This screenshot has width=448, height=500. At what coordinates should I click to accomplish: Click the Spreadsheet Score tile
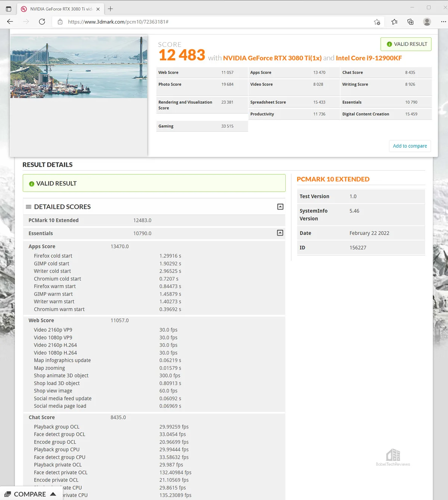coord(294,102)
